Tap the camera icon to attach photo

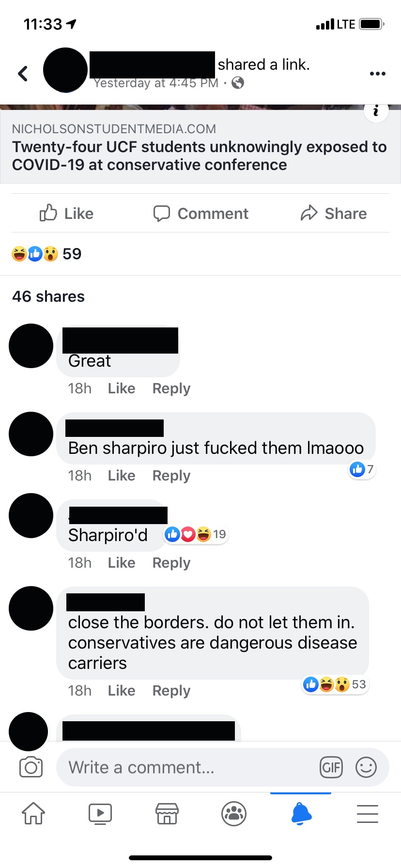pos(31,767)
